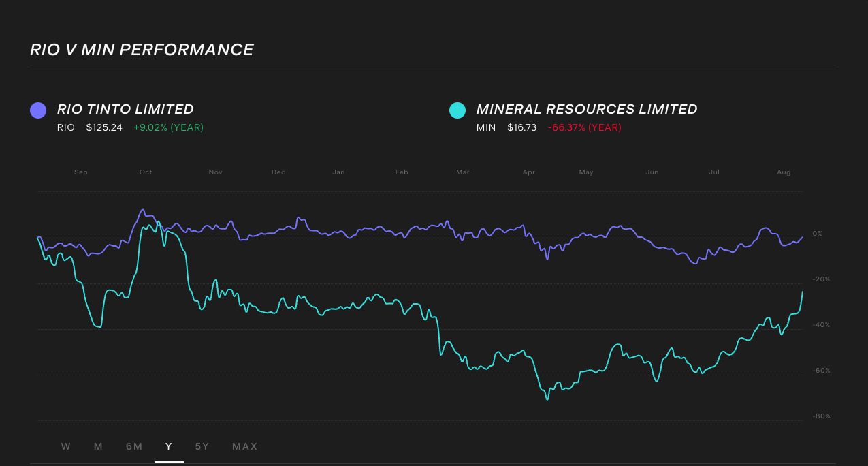Select the MAX timeframe option
Image resolution: width=868 pixels, height=466 pixels.
tap(244, 446)
